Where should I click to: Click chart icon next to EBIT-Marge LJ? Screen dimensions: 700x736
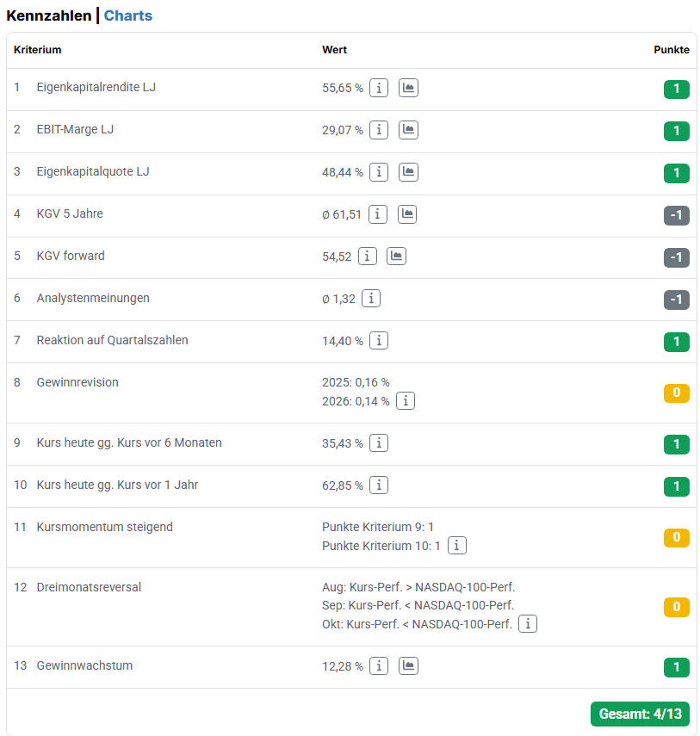point(408,130)
